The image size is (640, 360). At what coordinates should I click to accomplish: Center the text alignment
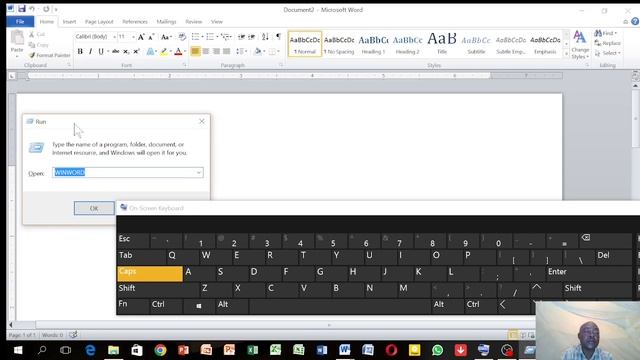click(206, 51)
